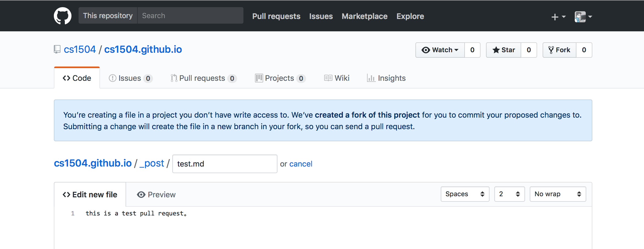Click the Marketplace navigation link
The image size is (644, 249).
point(364,16)
